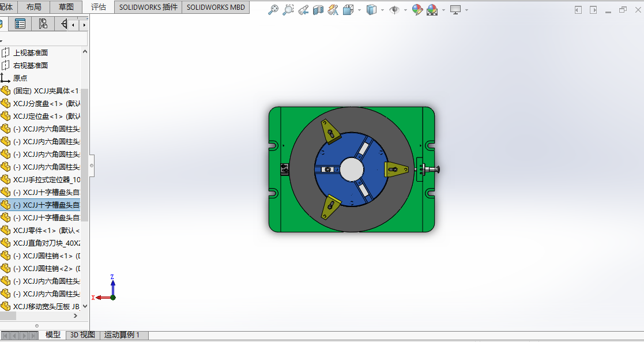Click the Zoom to Area icon
The image size is (644, 342).
[288, 10]
